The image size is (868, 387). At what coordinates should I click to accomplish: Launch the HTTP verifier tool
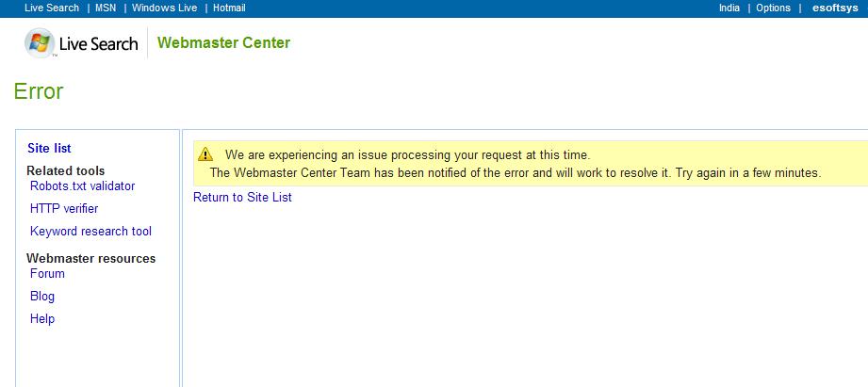(x=64, y=209)
